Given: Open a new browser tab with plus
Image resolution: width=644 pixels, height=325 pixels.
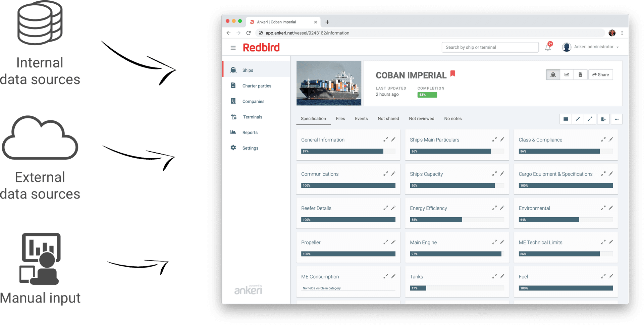Looking at the screenshot, I should [x=327, y=22].
